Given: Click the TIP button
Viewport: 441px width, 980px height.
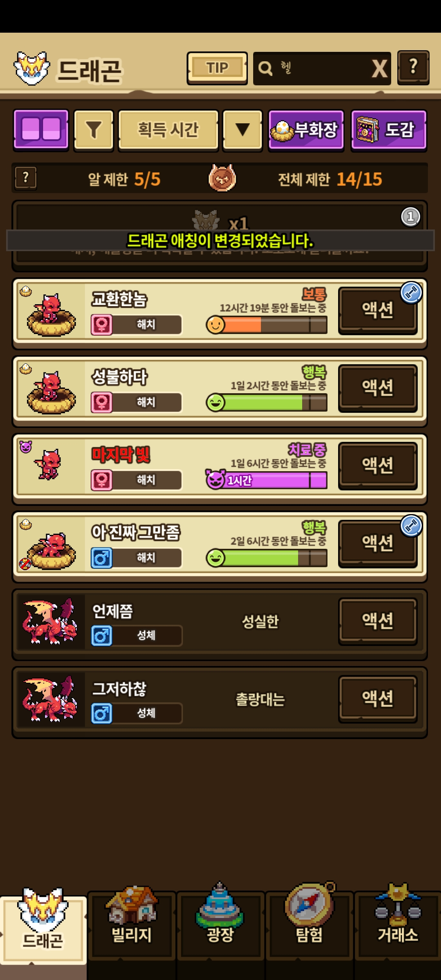Looking at the screenshot, I should (217, 68).
